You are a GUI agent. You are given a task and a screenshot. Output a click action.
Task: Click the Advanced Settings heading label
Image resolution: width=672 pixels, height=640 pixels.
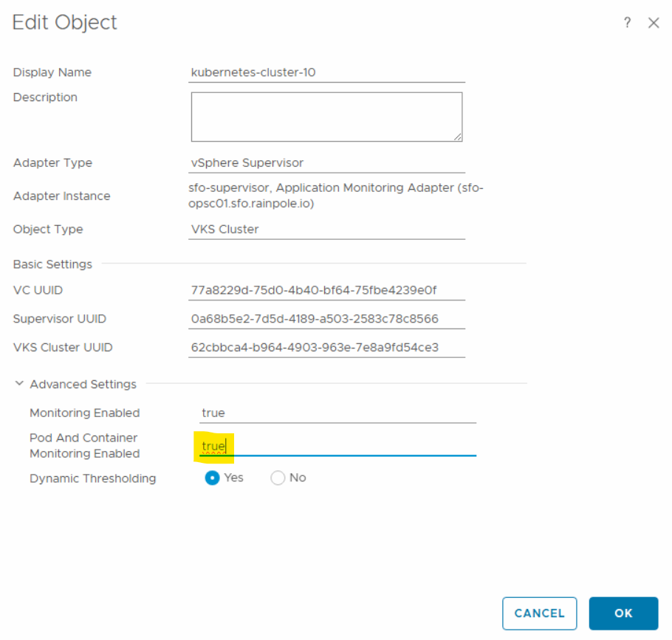tap(83, 384)
